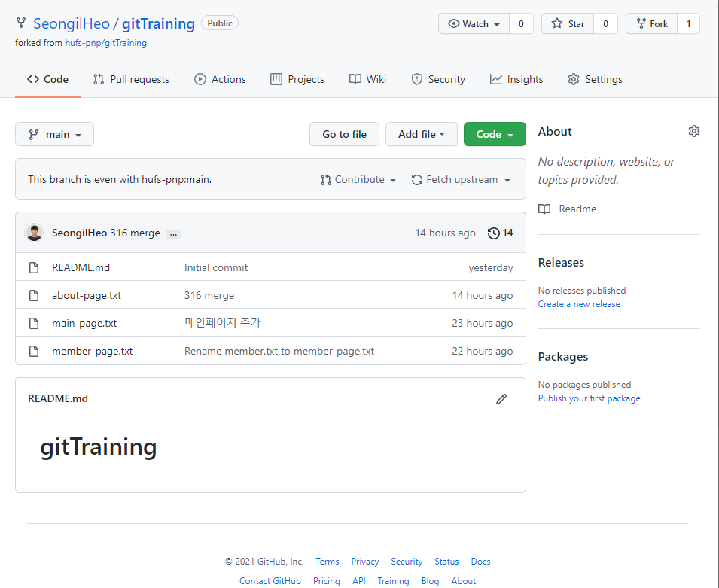Image resolution: width=719 pixels, height=588 pixels.
Task: Open the Security footer link
Action: 407,562
